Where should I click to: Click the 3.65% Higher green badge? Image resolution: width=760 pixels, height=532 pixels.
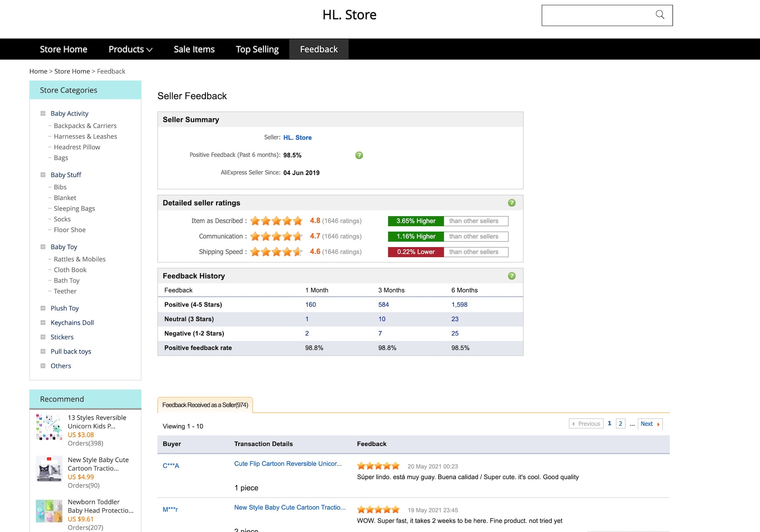point(415,221)
